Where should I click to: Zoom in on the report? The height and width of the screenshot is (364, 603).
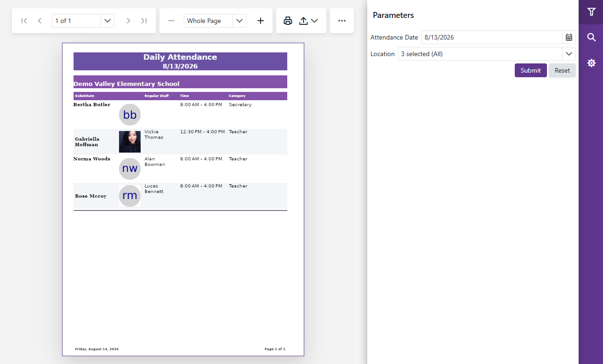pyautogui.click(x=261, y=21)
